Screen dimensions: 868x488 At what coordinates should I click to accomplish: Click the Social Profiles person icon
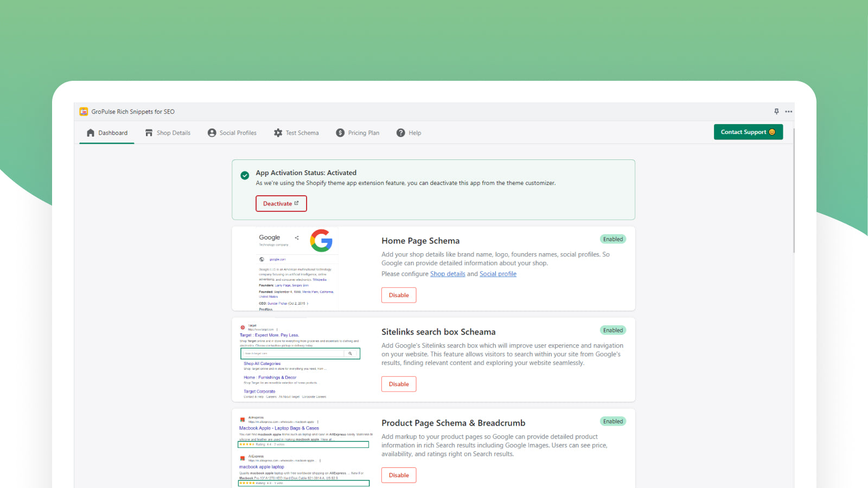coord(212,133)
